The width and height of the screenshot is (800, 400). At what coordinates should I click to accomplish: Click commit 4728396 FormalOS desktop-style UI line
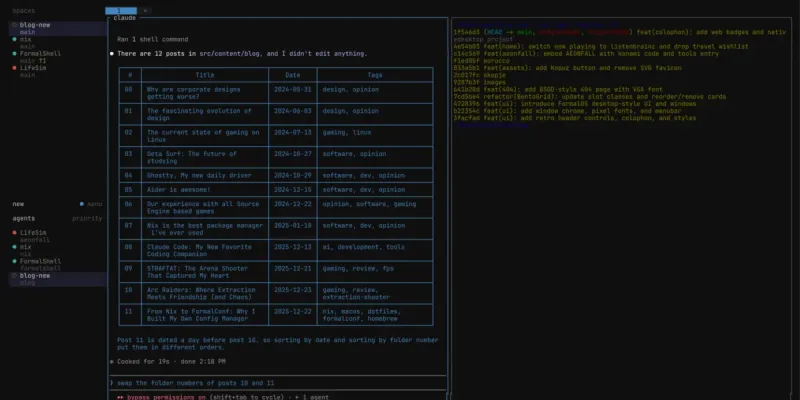575,104
